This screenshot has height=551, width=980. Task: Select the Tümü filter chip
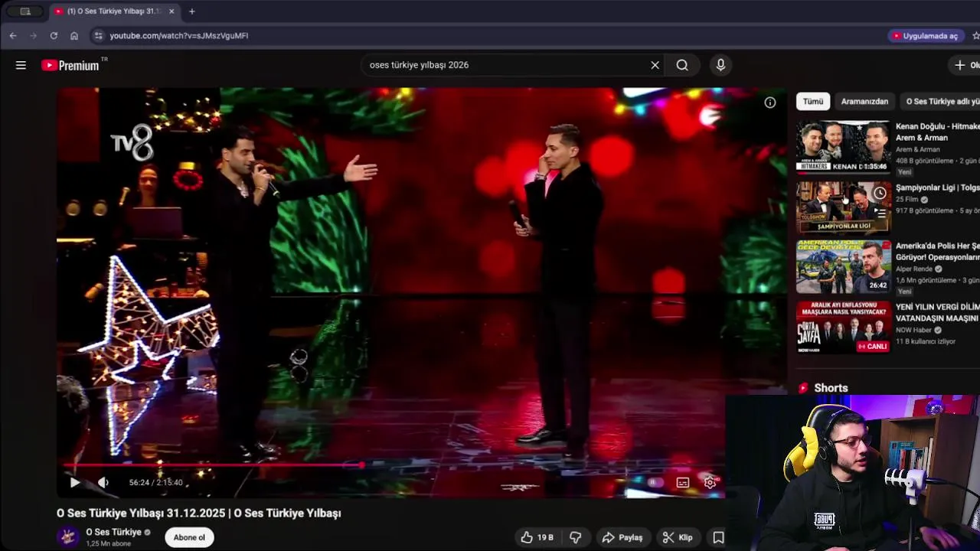point(813,101)
